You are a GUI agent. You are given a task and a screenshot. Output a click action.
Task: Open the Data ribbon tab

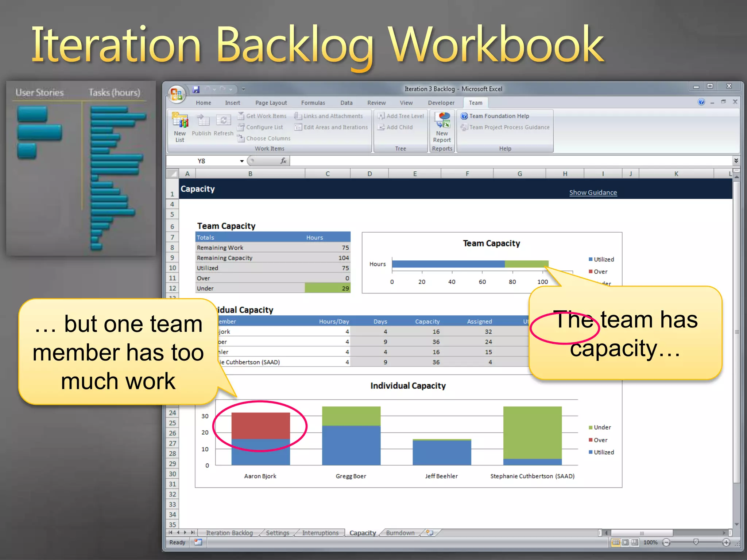(347, 103)
